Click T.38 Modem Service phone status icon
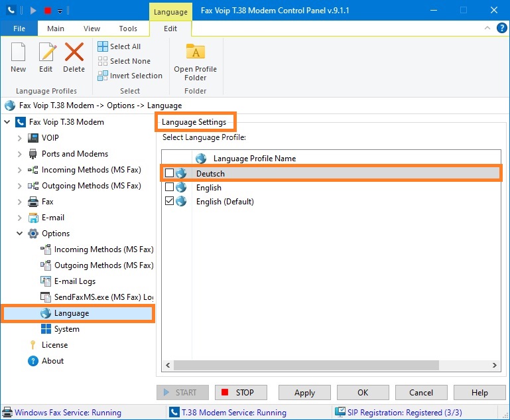 pos(174,413)
